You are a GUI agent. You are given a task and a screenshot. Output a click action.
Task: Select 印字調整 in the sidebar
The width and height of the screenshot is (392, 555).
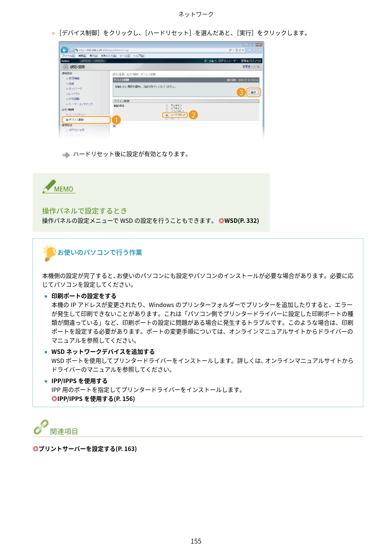pyautogui.click(x=74, y=99)
